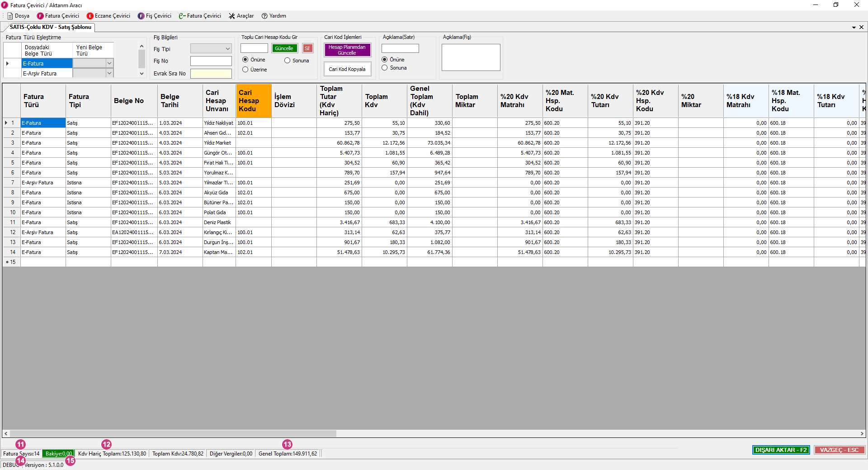
Task: Switch to the SATIS-Çoklu KDV Satış Şablonu tab
Action: click(x=50, y=27)
